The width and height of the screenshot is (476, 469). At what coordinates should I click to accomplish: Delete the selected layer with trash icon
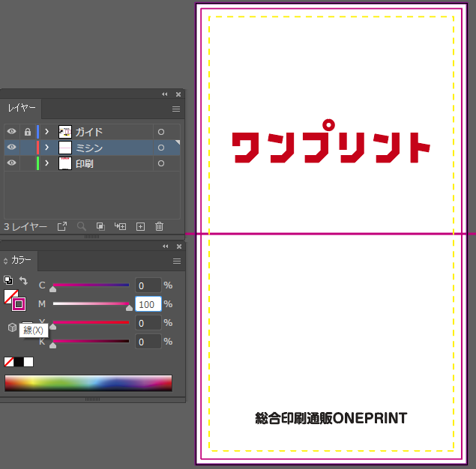tap(159, 226)
